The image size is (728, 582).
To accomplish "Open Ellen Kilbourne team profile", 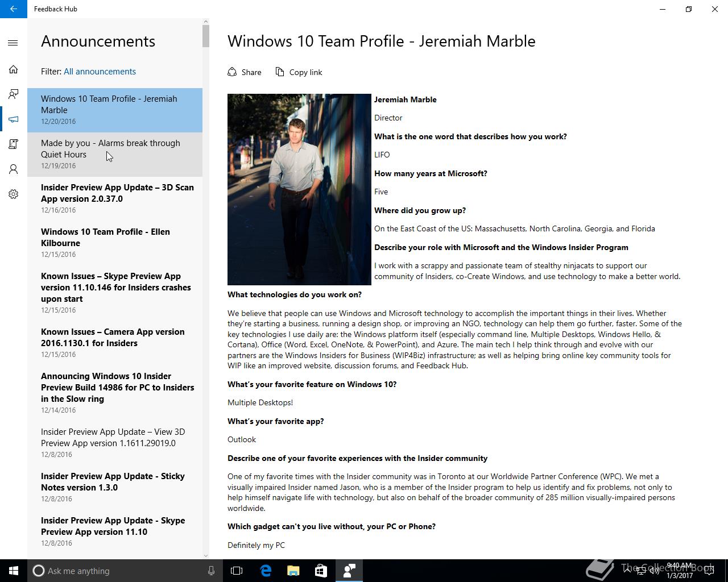I will coord(115,243).
